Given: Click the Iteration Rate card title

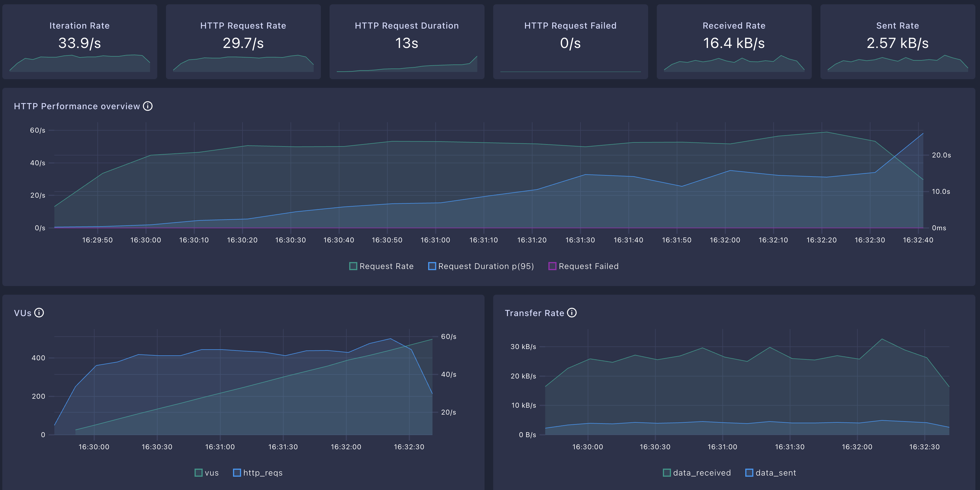Looking at the screenshot, I should pos(79,25).
